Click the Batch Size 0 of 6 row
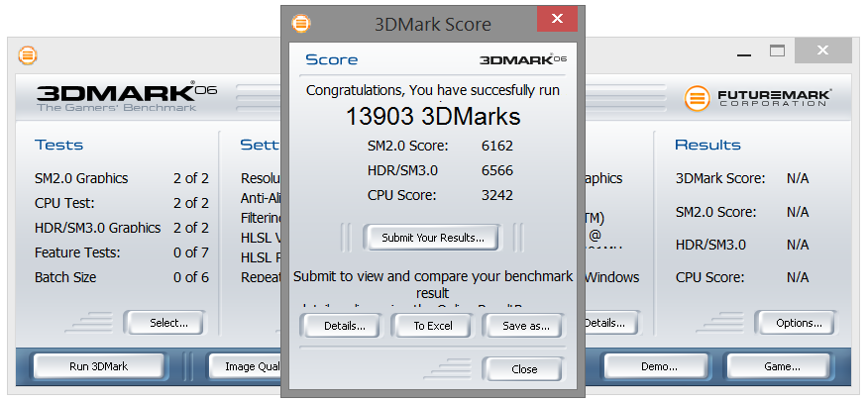Viewport: 868px width, 402px height. point(122,277)
